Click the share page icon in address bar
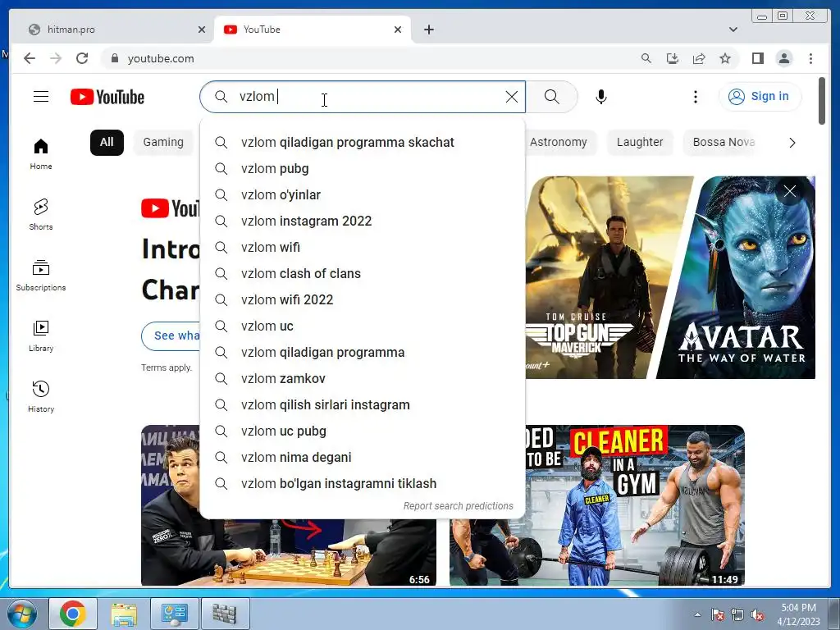840x630 pixels. (699, 58)
